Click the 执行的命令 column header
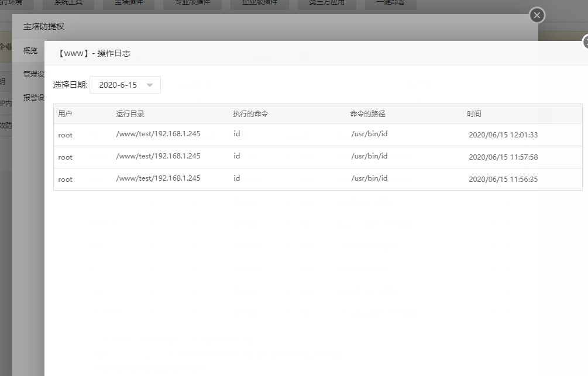 250,114
